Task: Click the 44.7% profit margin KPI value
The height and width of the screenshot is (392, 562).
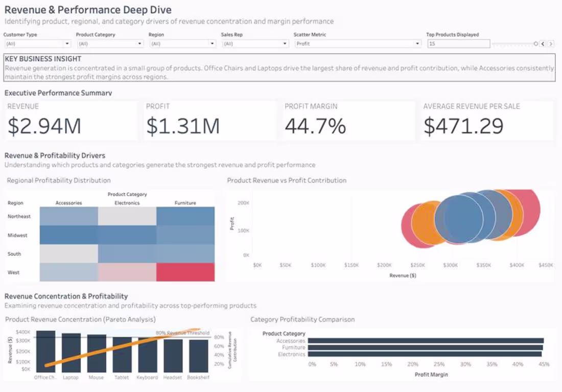Action: [315, 126]
